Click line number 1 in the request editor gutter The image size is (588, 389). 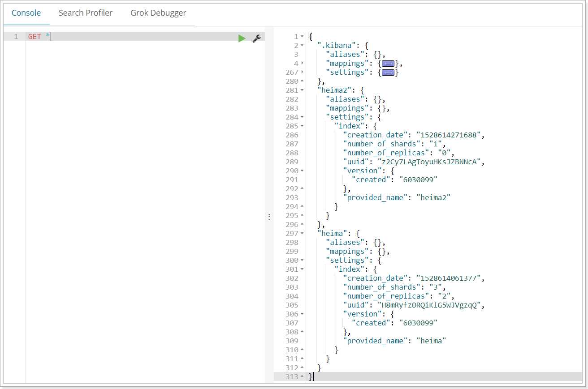pyautogui.click(x=16, y=37)
